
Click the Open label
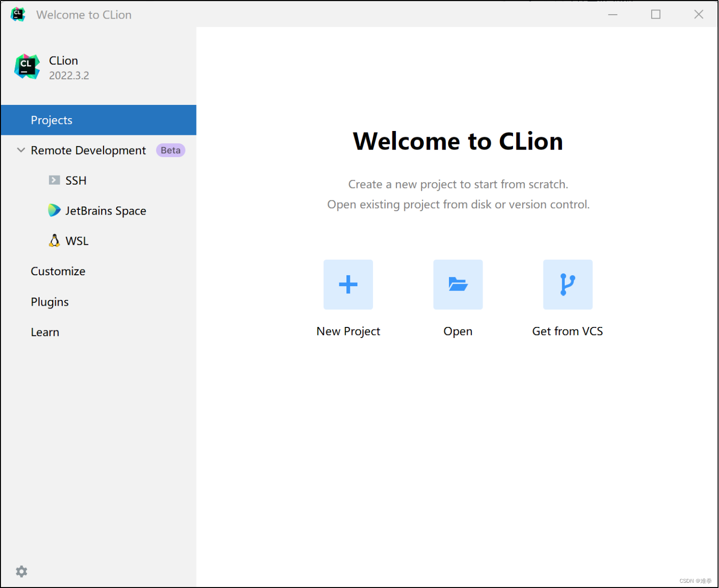pos(458,331)
